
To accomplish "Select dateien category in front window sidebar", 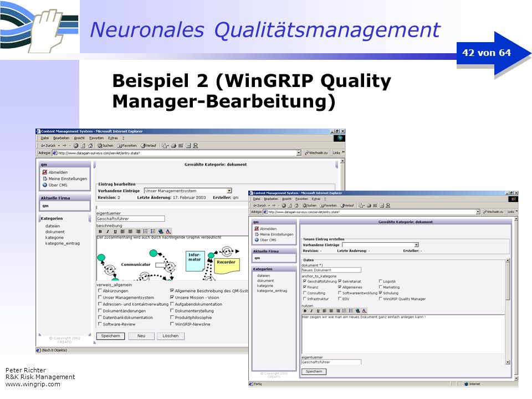I will click(264, 275).
